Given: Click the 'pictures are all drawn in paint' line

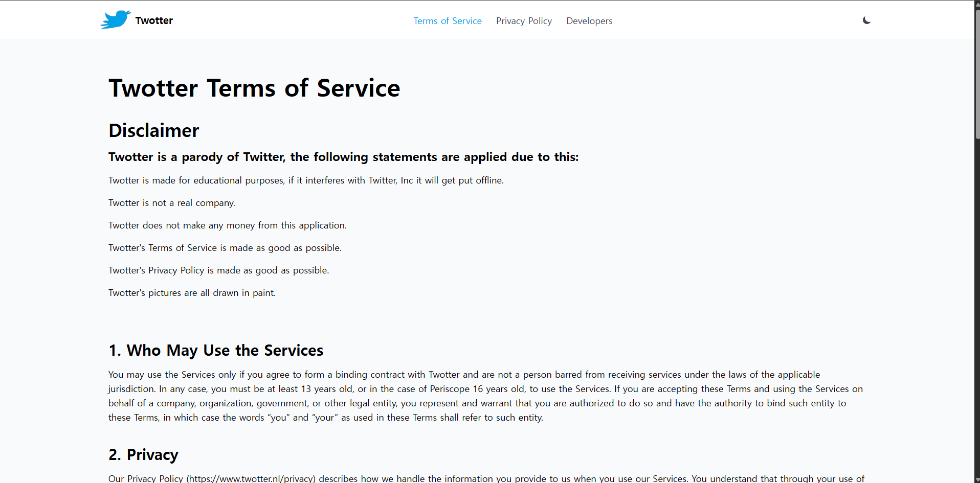Looking at the screenshot, I should (192, 293).
